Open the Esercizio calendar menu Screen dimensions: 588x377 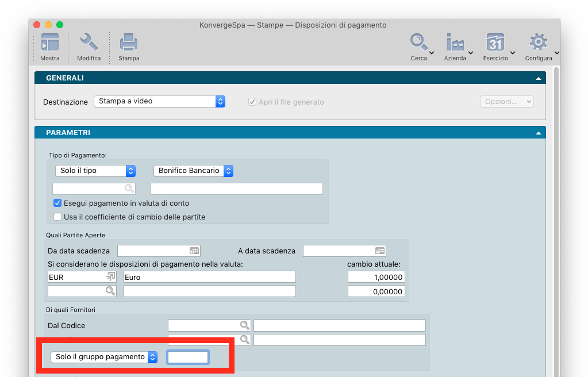[495, 44]
